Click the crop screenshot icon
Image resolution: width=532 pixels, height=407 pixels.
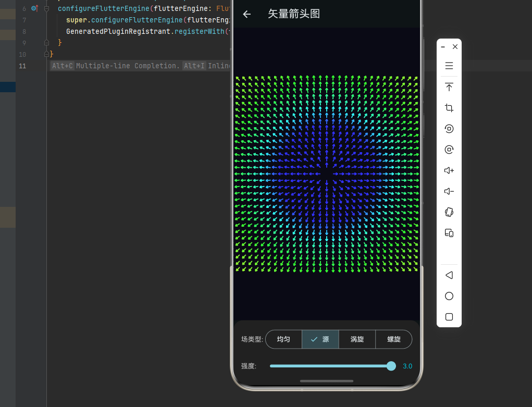449,108
